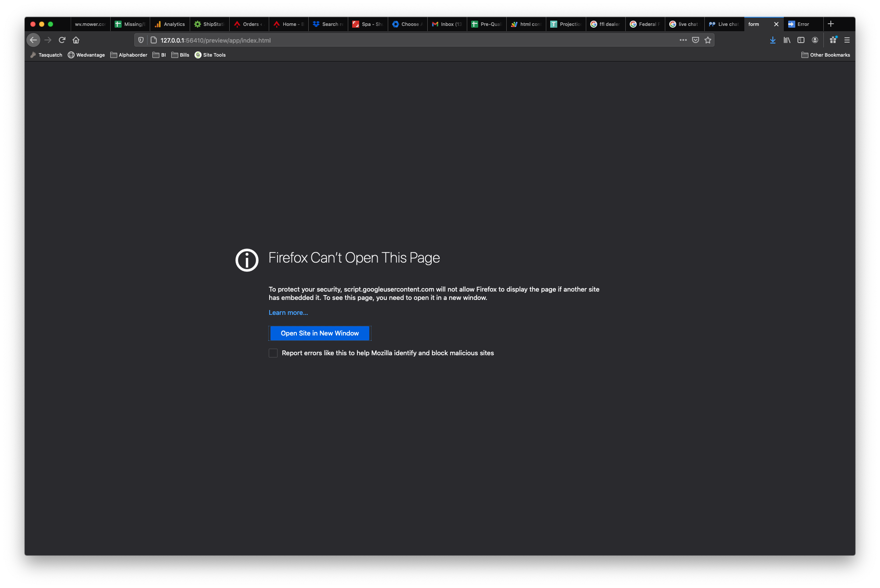
Task: Reload the page
Action: [x=61, y=40]
